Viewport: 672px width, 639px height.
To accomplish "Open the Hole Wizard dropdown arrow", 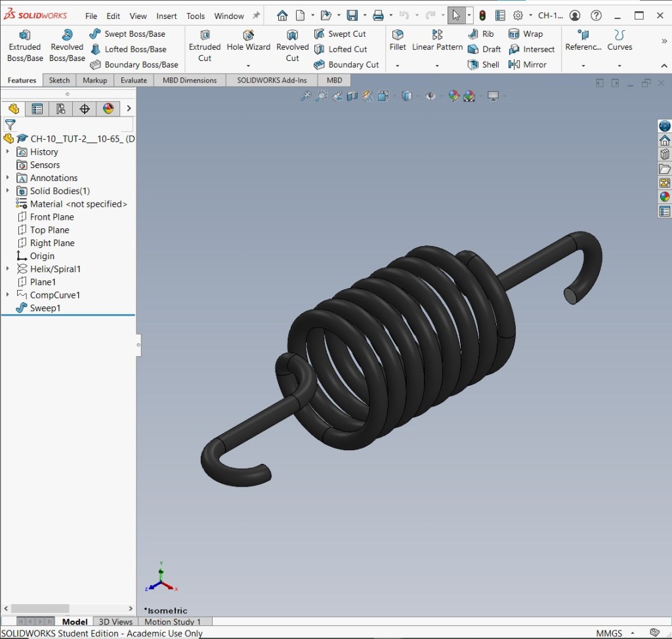I will [x=248, y=66].
